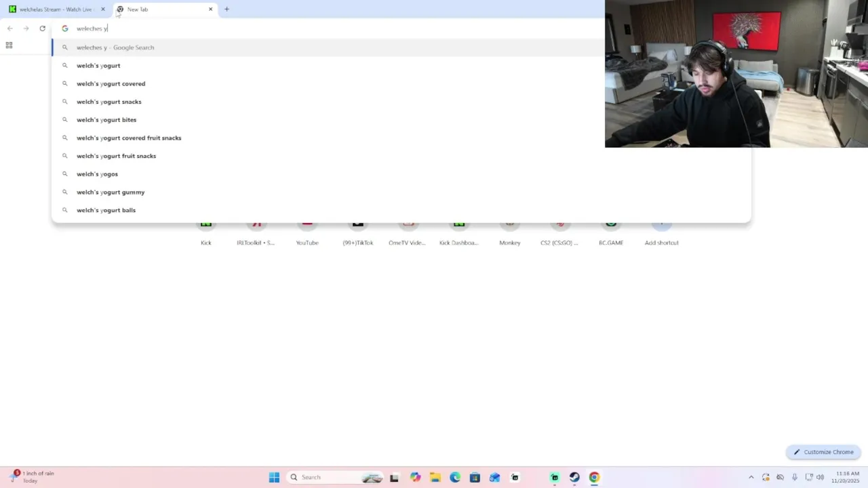Open the Windows Start menu
This screenshot has height=488, width=868.
click(274, 477)
